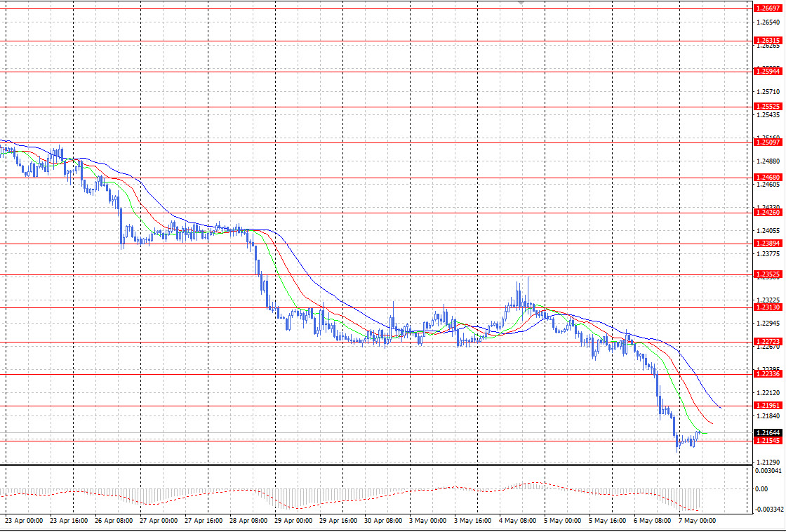The image size is (786, 532).
Task: Select the 1.22336 red price level label
Action: tap(768, 374)
